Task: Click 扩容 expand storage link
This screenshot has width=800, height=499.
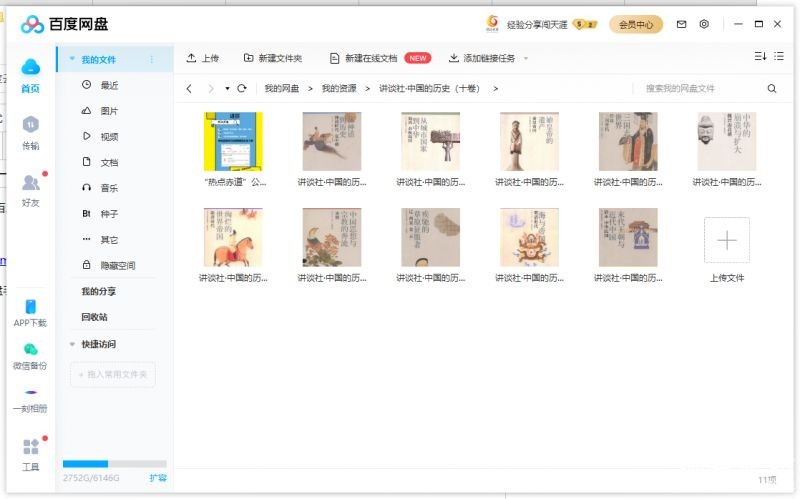Action: 158,478
